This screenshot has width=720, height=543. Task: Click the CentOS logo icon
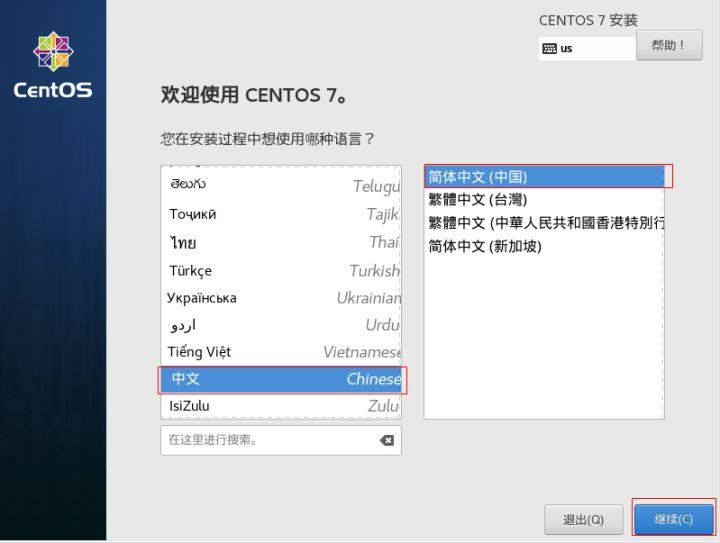53,52
